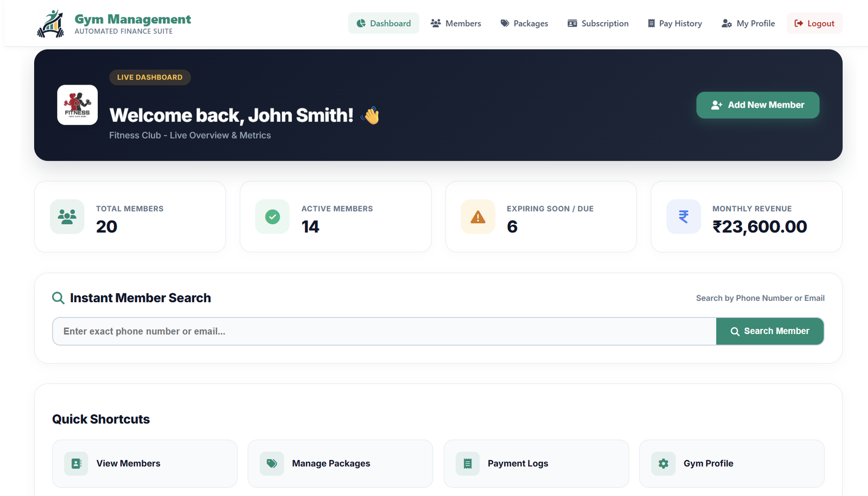Open the Payment Logs shortcut

(x=536, y=463)
